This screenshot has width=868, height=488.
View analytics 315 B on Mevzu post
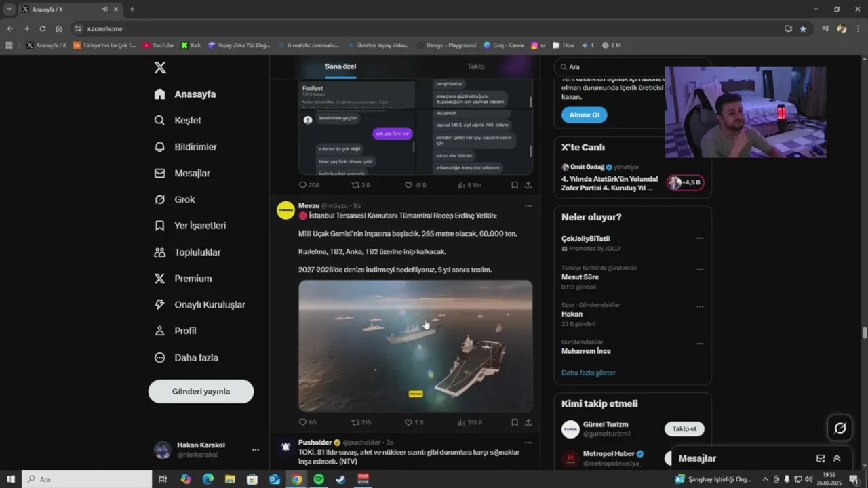470,422
